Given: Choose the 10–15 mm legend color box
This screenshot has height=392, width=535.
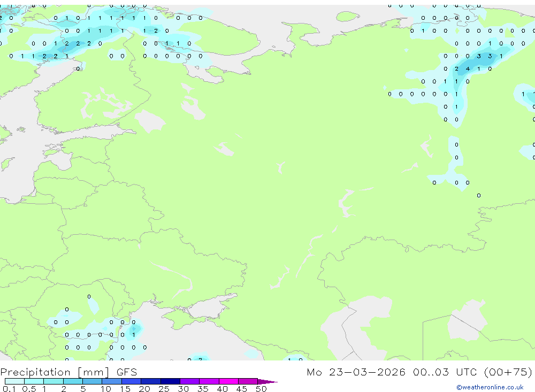Looking at the screenshot, I should point(112,381).
